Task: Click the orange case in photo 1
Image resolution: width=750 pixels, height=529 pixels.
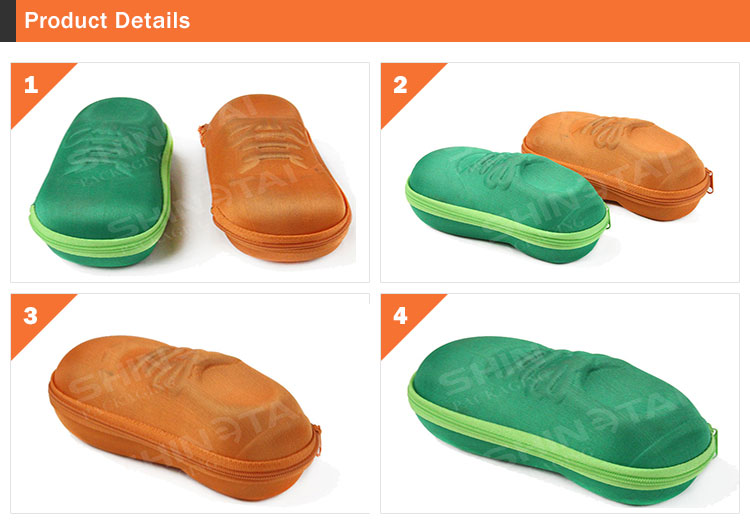Action: click(275, 177)
